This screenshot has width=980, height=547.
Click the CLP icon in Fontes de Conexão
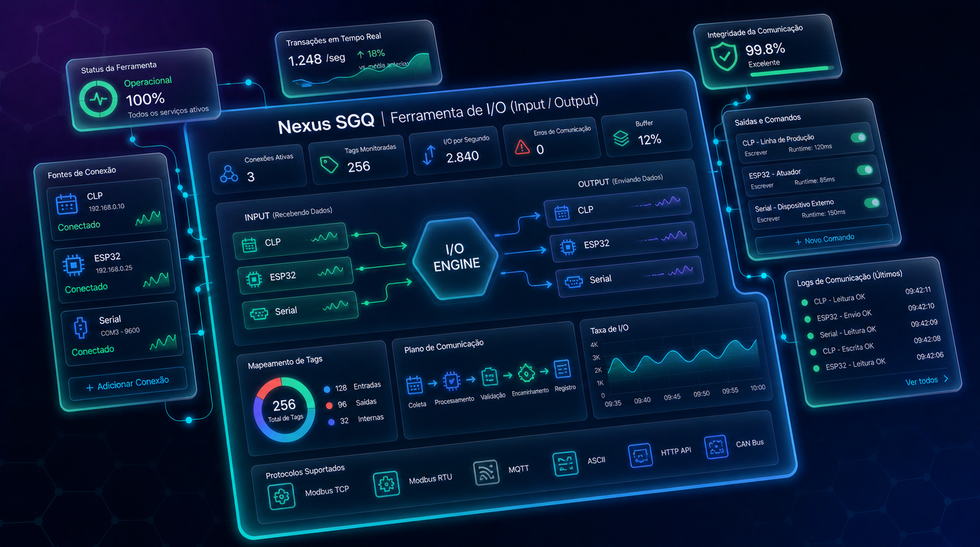pos(67,204)
